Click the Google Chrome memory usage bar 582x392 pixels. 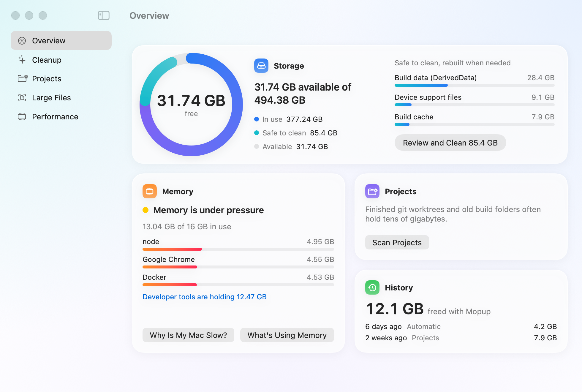click(x=238, y=267)
